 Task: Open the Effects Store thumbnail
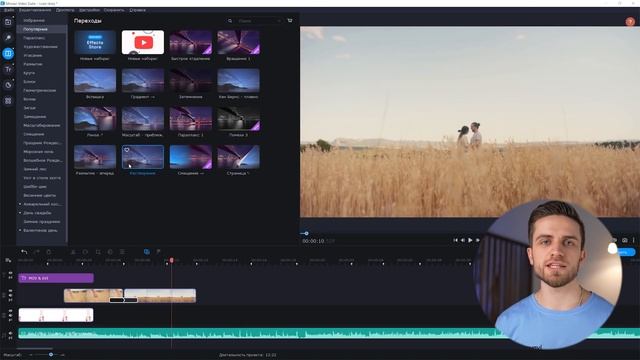[95, 42]
